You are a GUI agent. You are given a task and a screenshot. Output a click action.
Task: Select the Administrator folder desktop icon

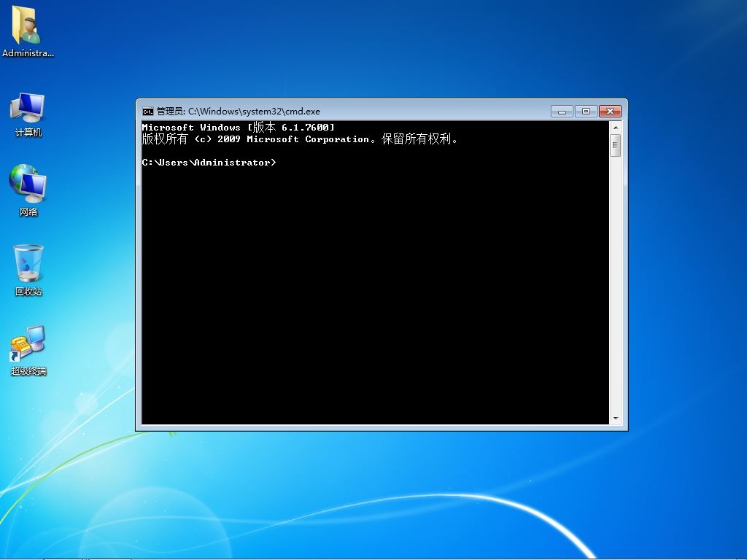tap(28, 31)
